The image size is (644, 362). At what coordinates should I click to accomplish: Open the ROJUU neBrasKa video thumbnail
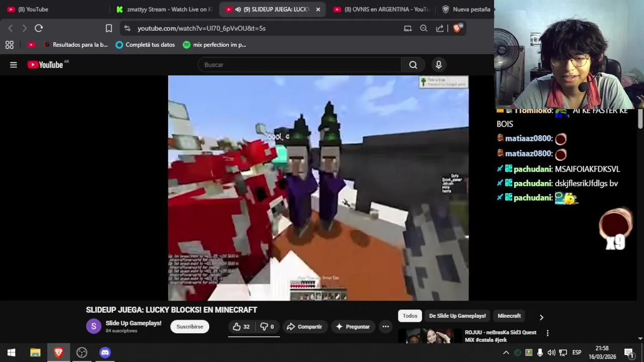(430, 336)
